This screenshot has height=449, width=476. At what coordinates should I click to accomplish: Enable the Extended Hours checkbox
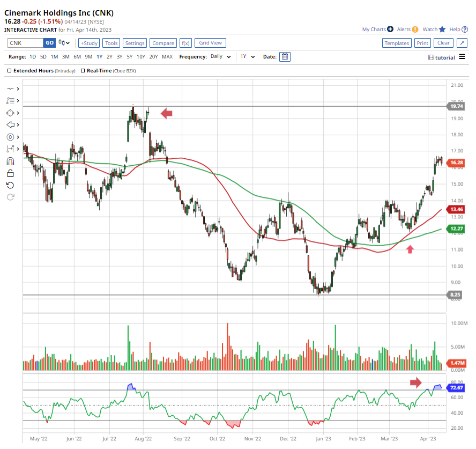(10, 70)
